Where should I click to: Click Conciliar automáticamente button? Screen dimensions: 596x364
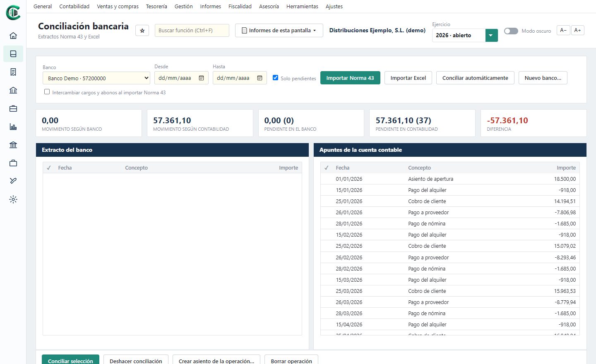point(475,78)
